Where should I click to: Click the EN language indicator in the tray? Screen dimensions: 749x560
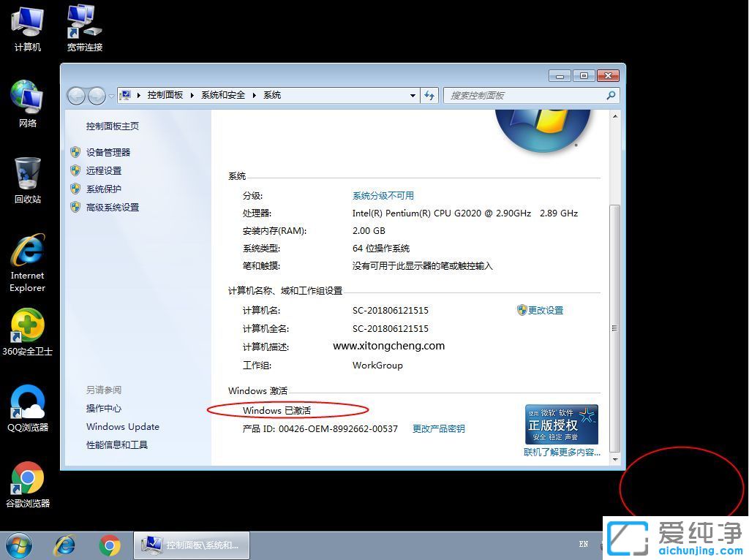583,545
